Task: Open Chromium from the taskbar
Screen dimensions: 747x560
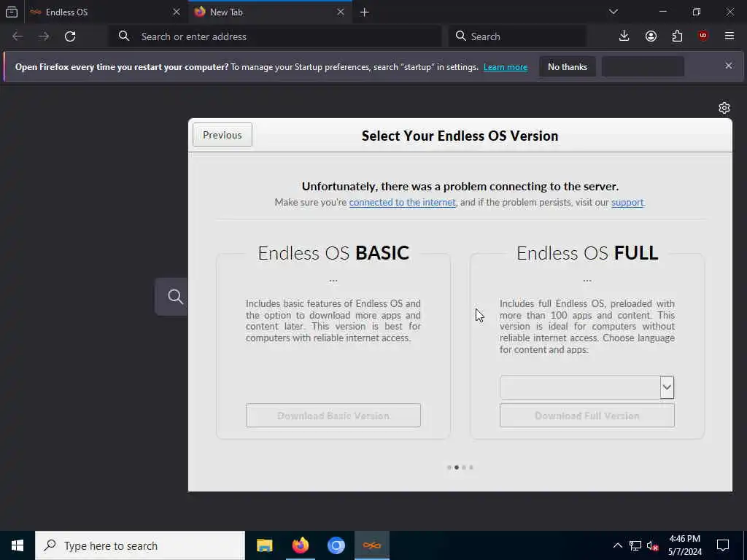Action: (336, 545)
